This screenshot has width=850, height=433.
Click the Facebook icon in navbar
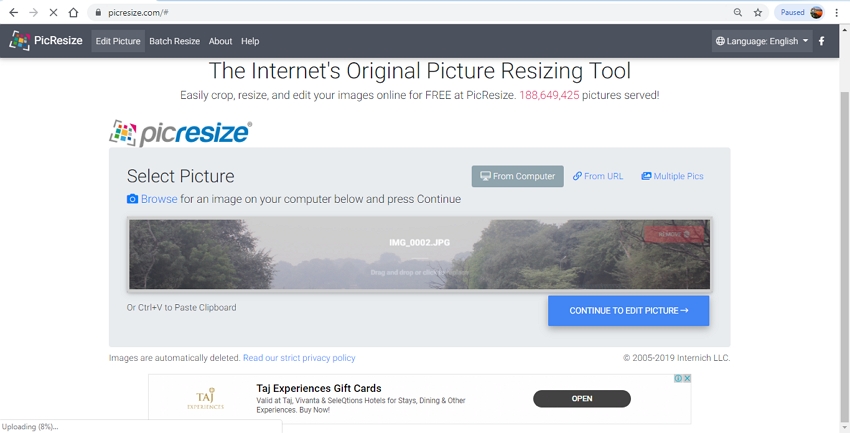coord(822,41)
